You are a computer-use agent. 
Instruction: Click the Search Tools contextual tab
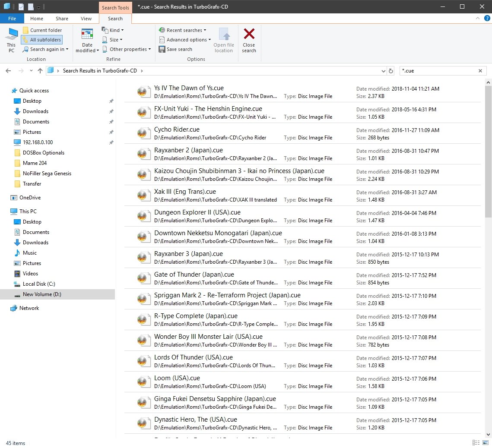(115, 7)
